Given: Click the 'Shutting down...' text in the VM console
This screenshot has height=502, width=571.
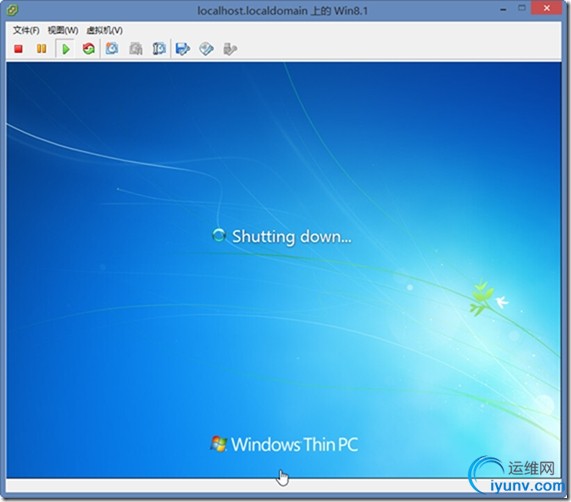Looking at the screenshot, I should [292, 237].
